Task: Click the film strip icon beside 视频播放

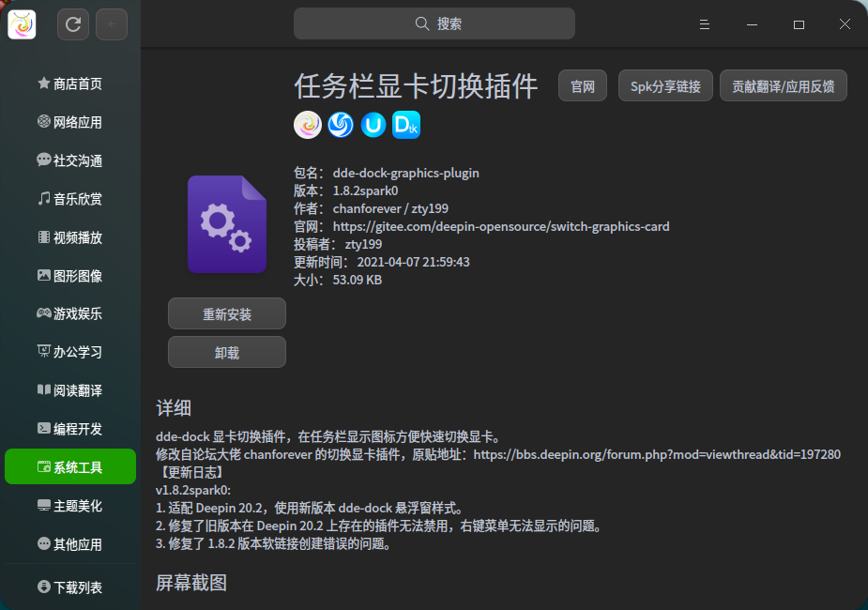Action: (x=44, y=236)
